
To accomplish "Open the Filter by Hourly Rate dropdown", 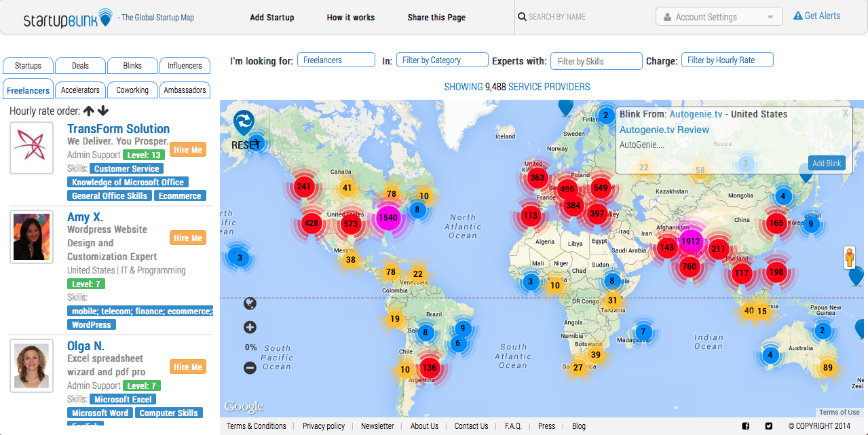I will [727, 60].
